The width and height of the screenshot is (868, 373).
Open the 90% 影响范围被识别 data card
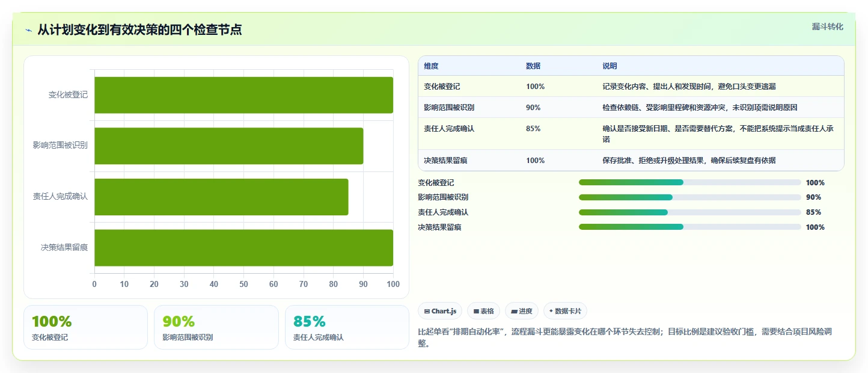[x=216, y=327]
